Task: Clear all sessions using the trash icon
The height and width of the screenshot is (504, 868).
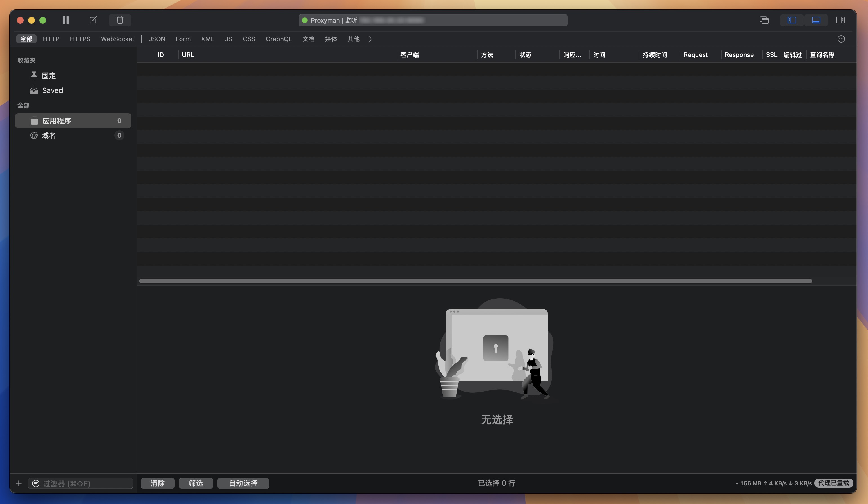Action: (120, 20)
